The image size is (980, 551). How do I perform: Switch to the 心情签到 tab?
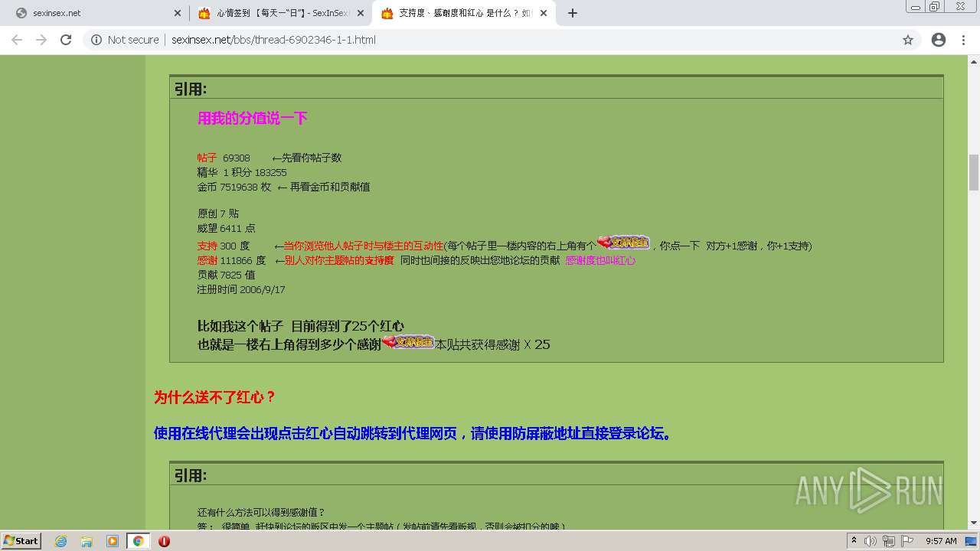pos(280,13)
